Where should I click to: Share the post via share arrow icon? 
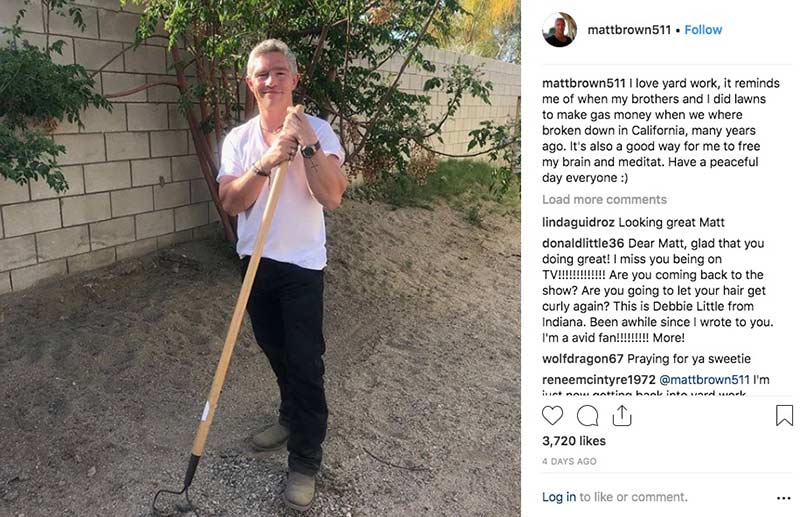tap(622, 415)
